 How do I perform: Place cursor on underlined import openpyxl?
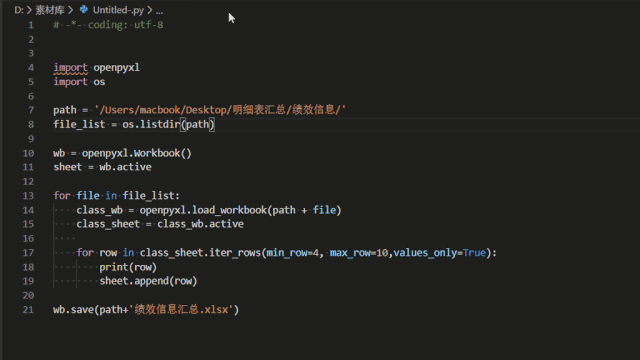[96, 67]
